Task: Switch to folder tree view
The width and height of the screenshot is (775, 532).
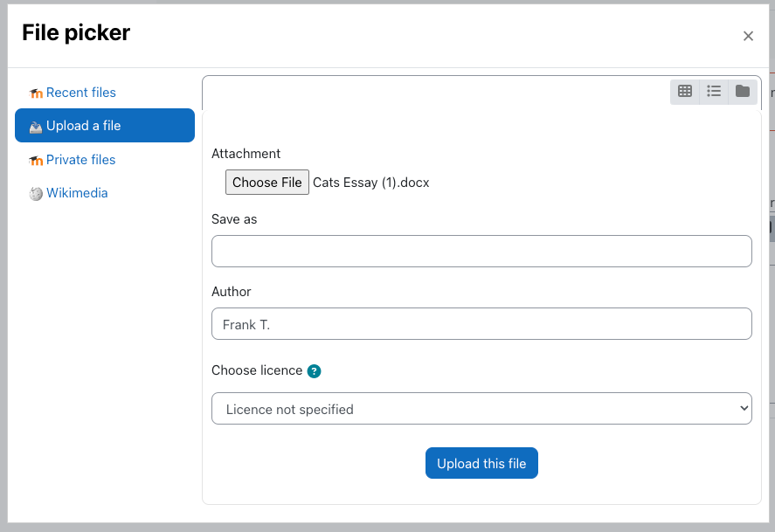Action: pyautogui.click(x=743, y=92)
